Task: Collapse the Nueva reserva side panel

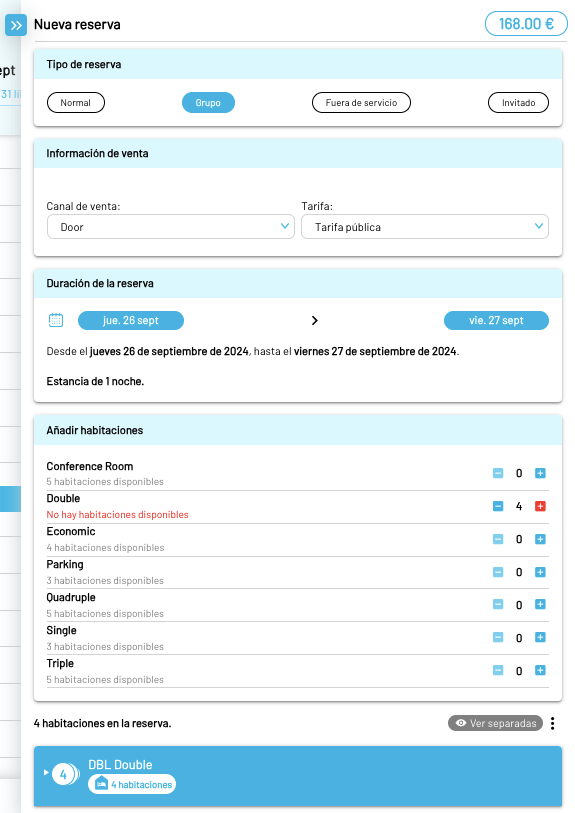Action: [x=16, y=25]
